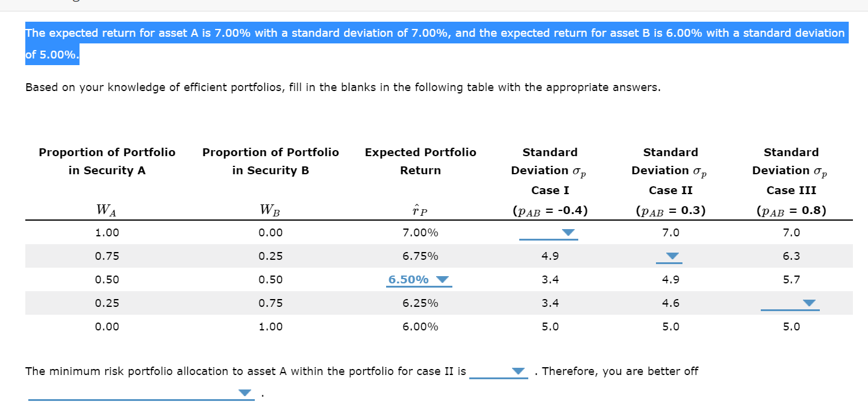Select the highlighted expected return text
The height and width of the screenshot is (413, 868).
coord(434,43)
